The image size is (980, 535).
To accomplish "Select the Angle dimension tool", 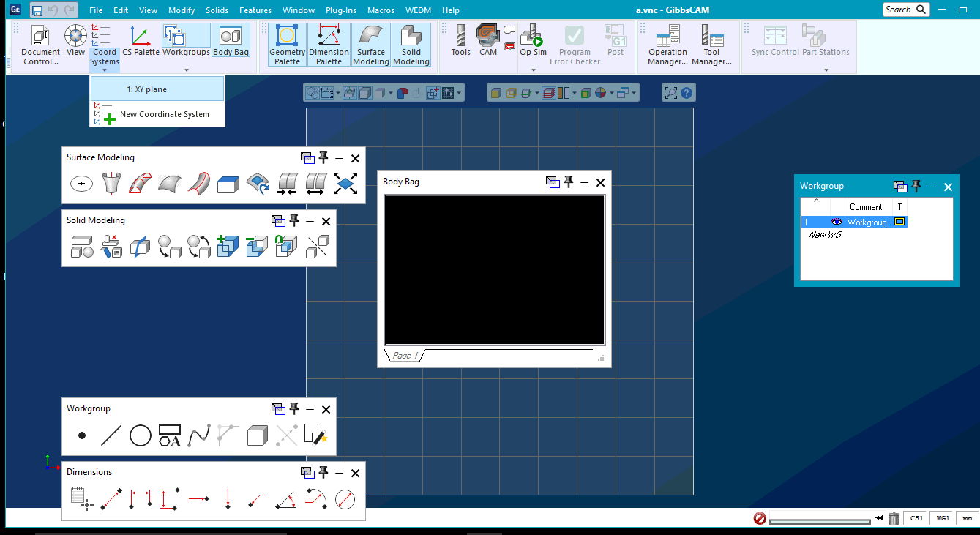I will [286, 499].
